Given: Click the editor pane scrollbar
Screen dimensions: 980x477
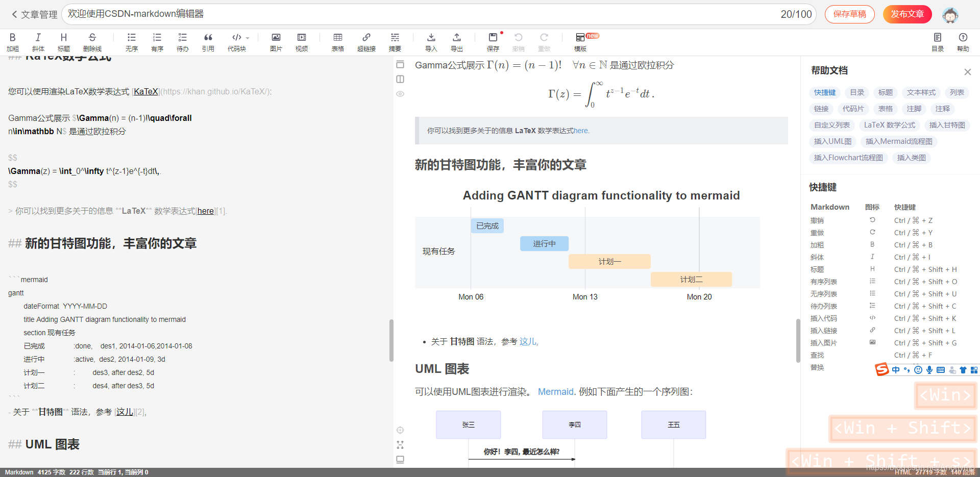Looking at the screenshot, I should [x=391, y=340].
